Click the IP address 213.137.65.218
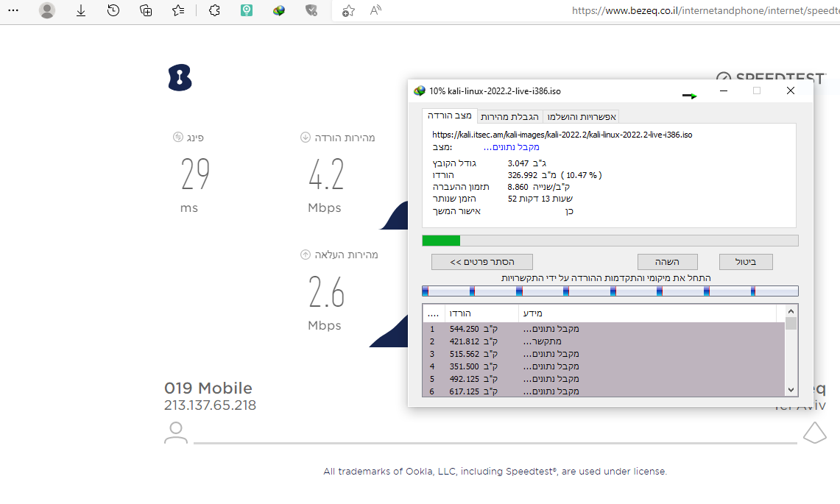The height and width of the screenshot is (504, 840). (210, 405)
